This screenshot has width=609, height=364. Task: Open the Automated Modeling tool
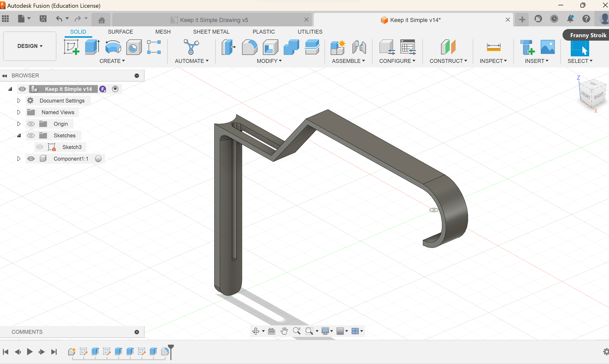coord(191,47)
